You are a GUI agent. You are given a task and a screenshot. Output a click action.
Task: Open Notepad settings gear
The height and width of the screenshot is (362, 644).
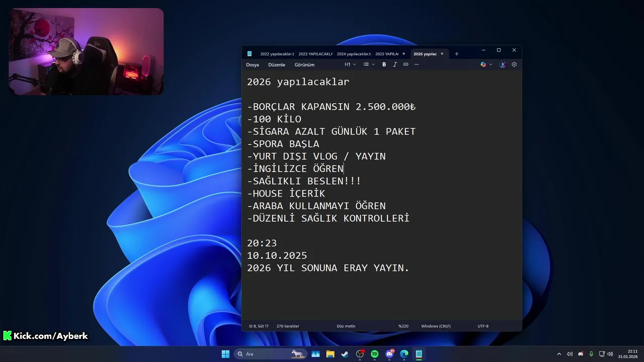pos(514,64)
